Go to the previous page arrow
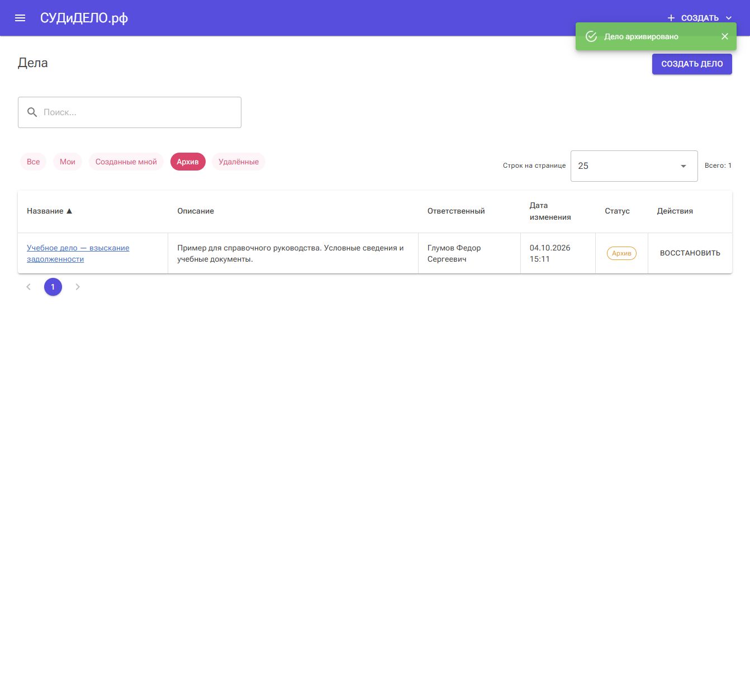Viewport: 750px width, 700px height. (x=29, y=287)
